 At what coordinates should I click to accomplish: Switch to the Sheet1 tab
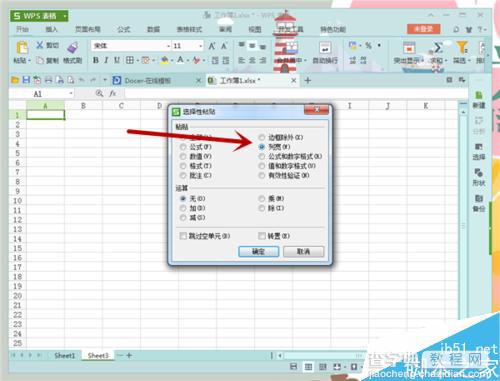[x=65, y=356]
